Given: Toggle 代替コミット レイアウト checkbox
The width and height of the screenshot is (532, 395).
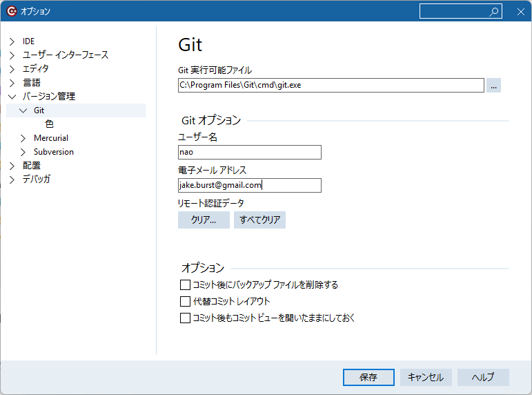Looking at the screenshot, I should 185,301.
